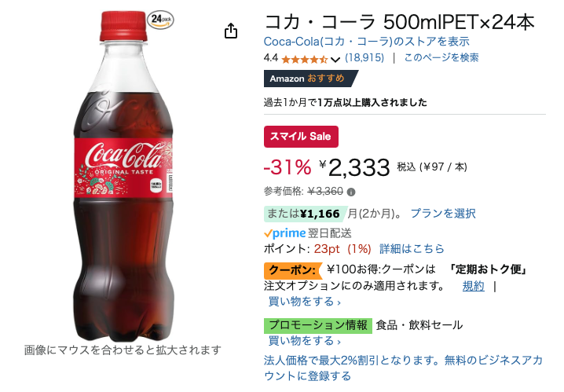
Task: Click the Amazon おすすめ badge
Action: coord(311,79)
